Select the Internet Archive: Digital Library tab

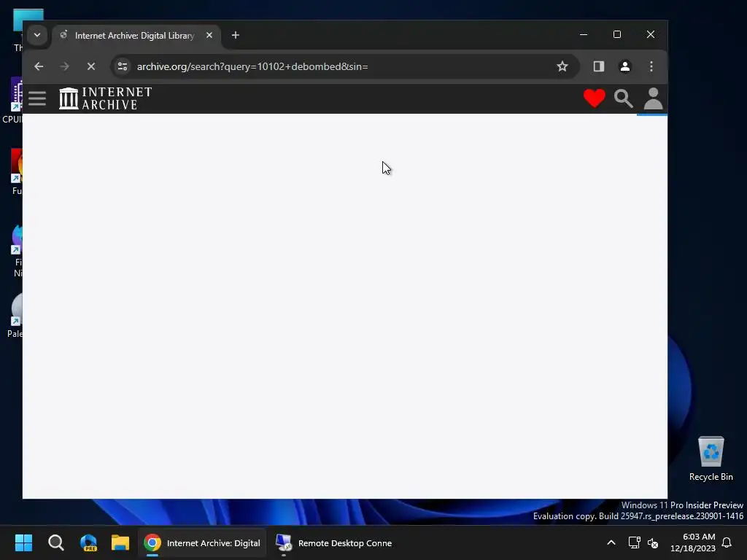[x=136, y=36]
